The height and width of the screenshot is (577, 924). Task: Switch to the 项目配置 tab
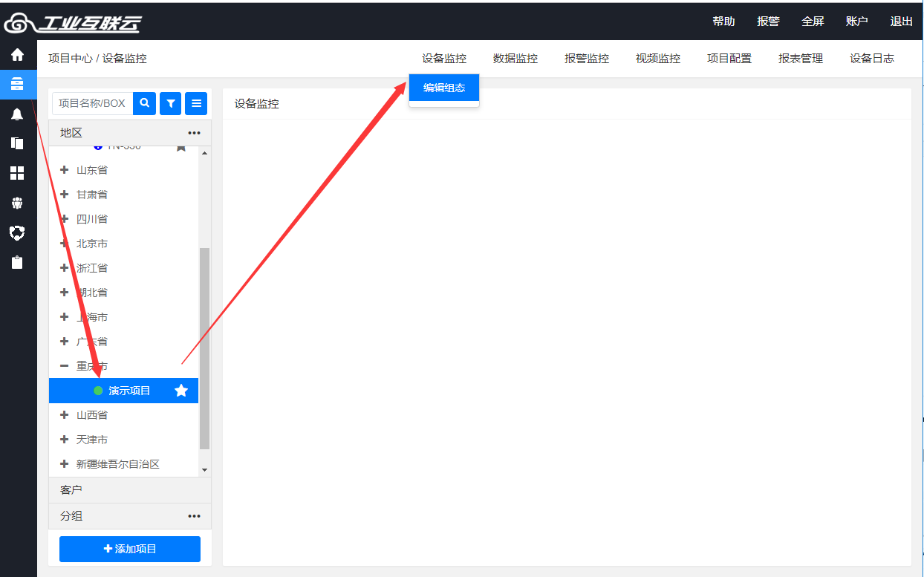click(x=729, y=59)
